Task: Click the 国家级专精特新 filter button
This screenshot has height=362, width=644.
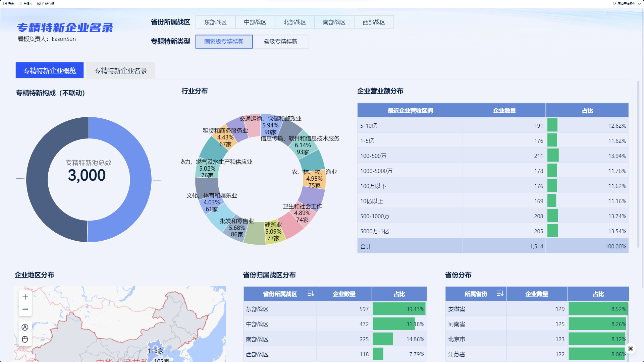Action: pyautogui.click(x=224, y=42)
